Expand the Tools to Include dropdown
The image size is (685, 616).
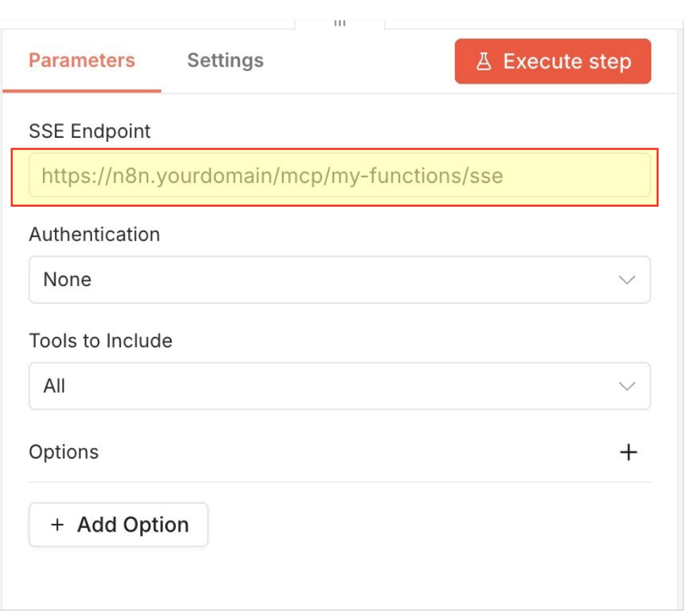pyautogui.click(x=340, y=386)
